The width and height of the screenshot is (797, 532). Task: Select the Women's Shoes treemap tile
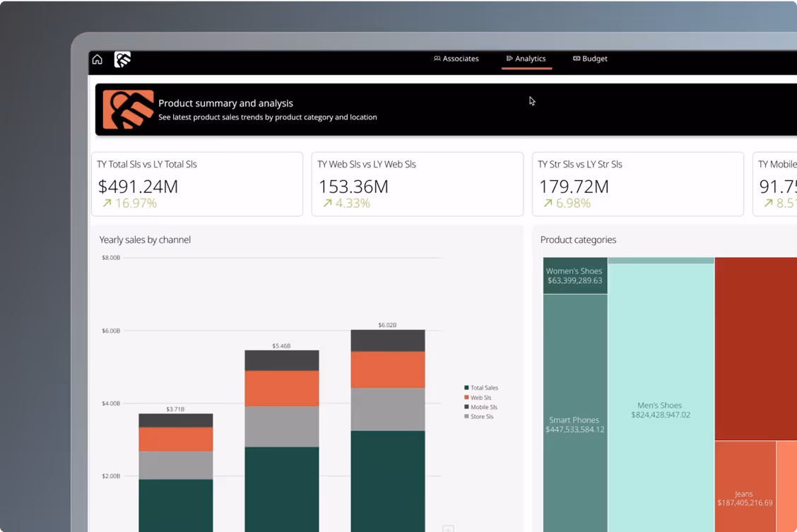coord(575,276)
